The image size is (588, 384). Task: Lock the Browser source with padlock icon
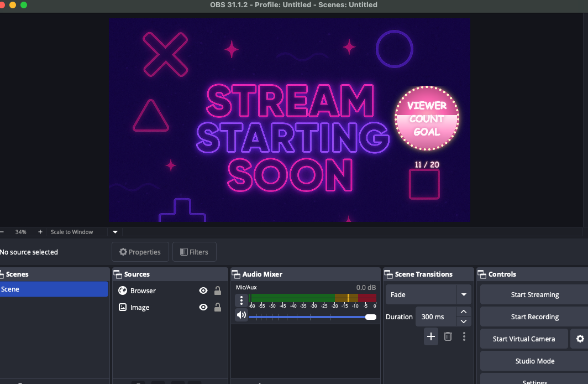[217, 290]
